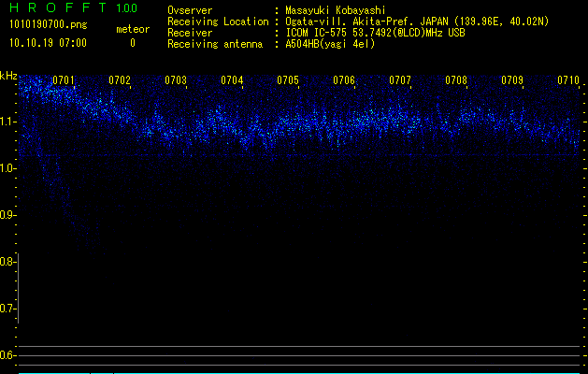Click the Ovserver label
The image size is (588, 374).
point(190,10)
